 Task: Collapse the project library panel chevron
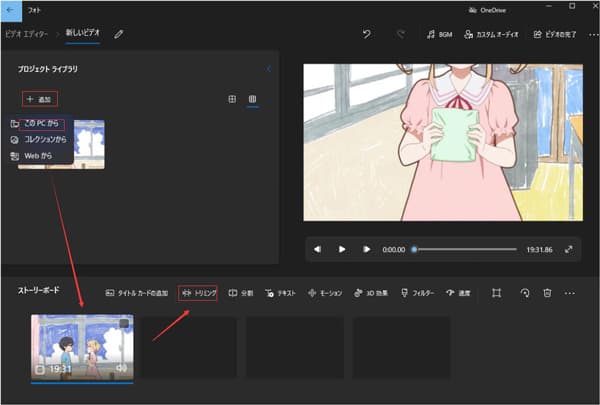[269, 69]
